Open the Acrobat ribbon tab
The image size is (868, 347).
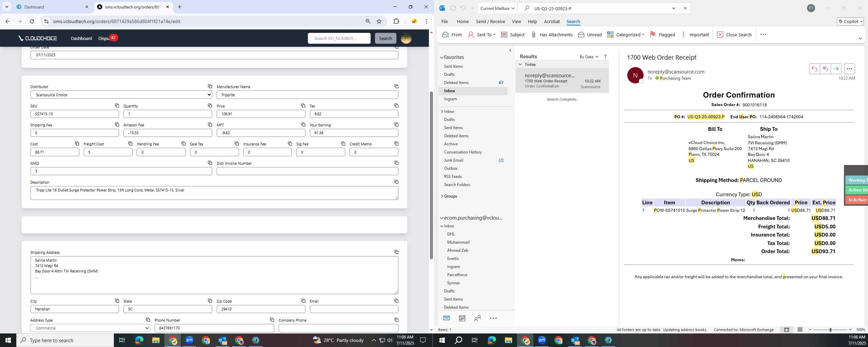pyautogui.click(x=552, y=21)
